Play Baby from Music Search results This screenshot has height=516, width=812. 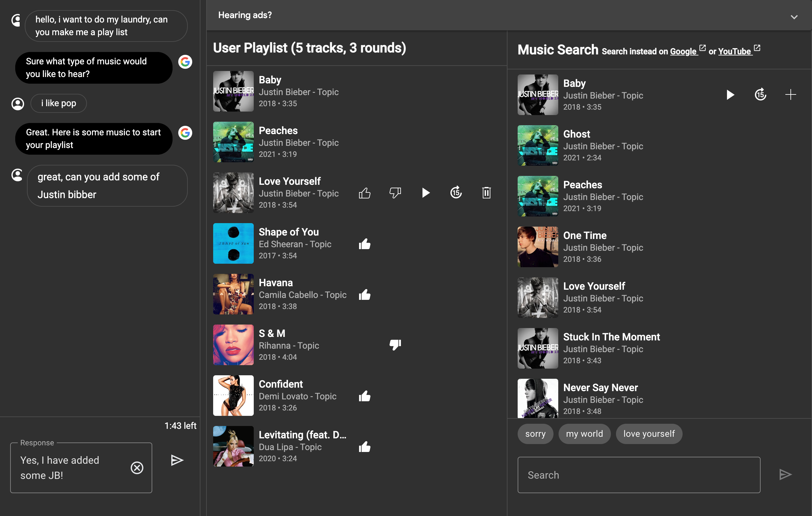point(730,95)
